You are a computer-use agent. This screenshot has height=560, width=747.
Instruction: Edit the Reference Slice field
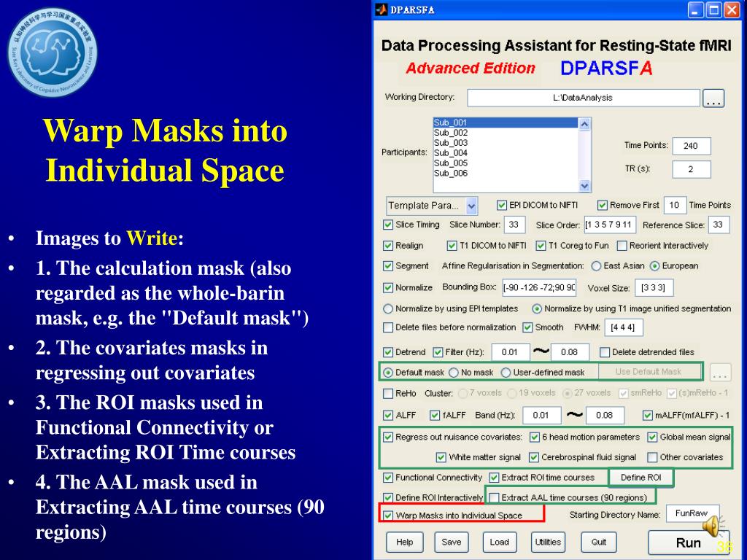click(719, 225)
